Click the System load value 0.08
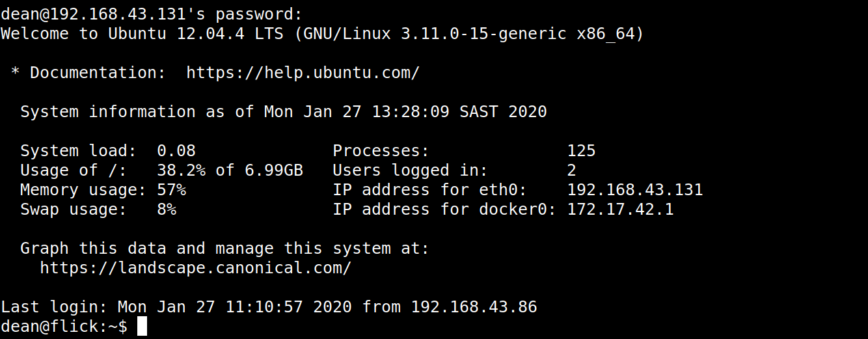 [x=176, y=151]
